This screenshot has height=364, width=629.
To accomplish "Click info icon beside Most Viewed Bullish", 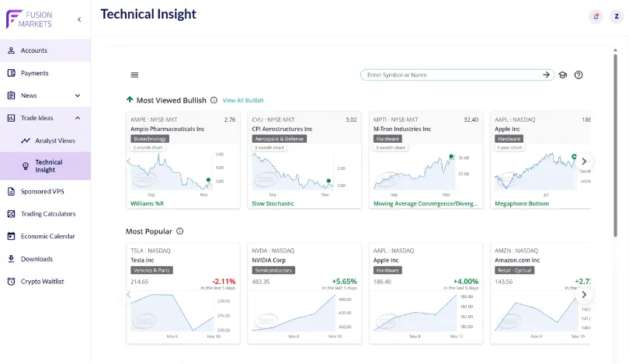I will (x=214, y=100).
